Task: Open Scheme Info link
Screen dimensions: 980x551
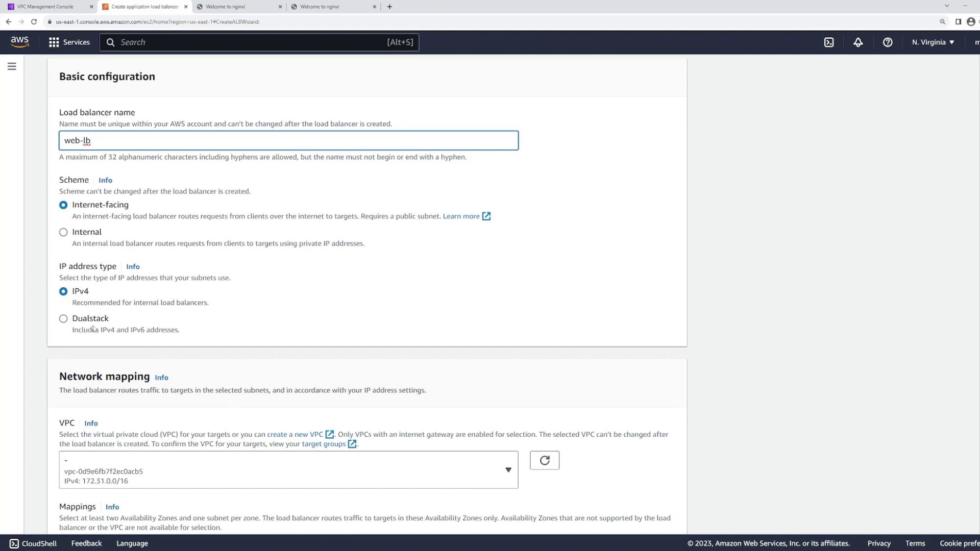Action: [105, 180]
